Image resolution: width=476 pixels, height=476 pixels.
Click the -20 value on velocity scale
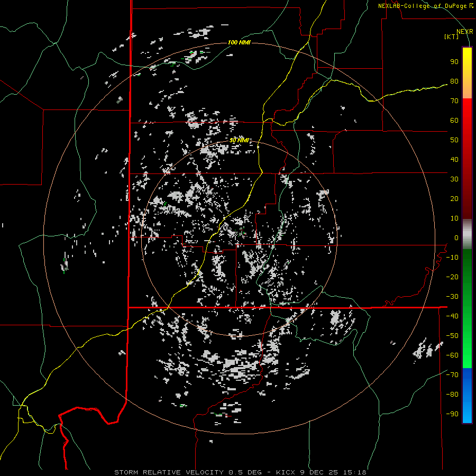tap(452, 277)
